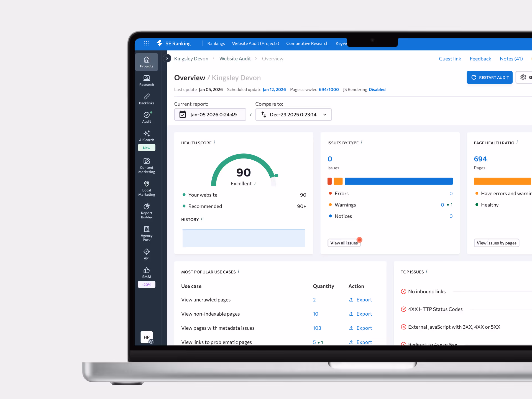This screenshot has height=399, width=532.
Task: Click HP user avatar settings
Action: (x=147, y=337)
